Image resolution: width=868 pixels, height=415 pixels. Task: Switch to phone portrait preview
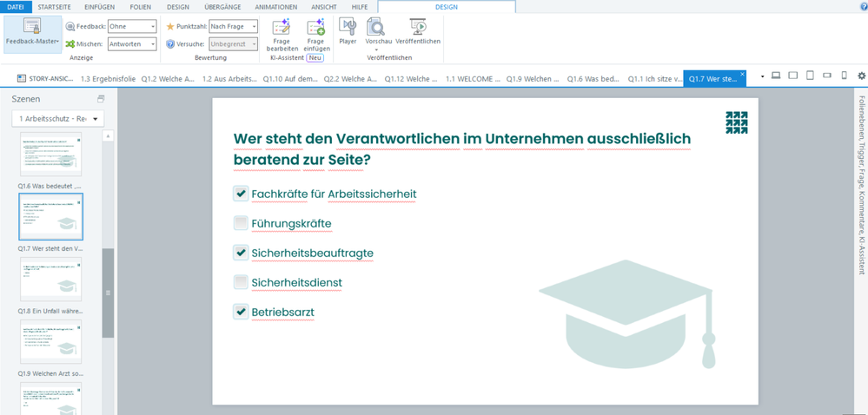[x=844, y=76]
